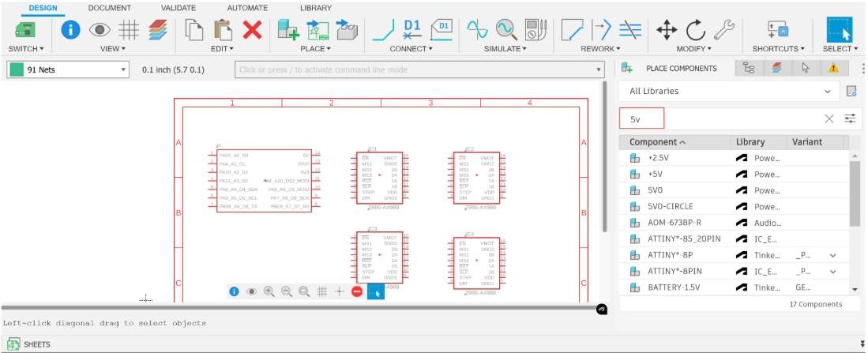Expand variant chevron for ATTINY*-8PIN row
This screenshot has width=868, height=353.
(x=832, y=272)
